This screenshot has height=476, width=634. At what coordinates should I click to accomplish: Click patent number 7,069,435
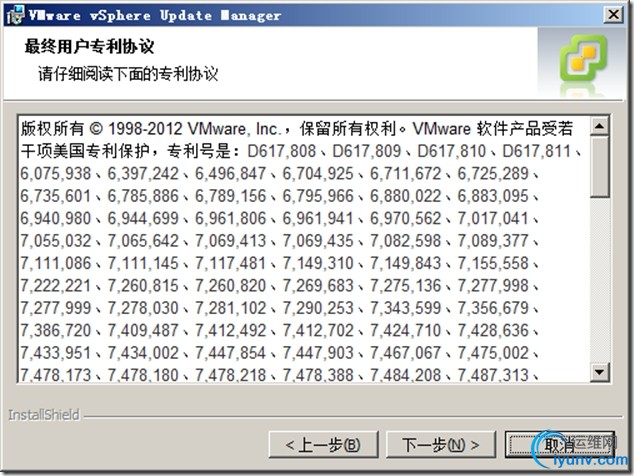click(318, 241)
